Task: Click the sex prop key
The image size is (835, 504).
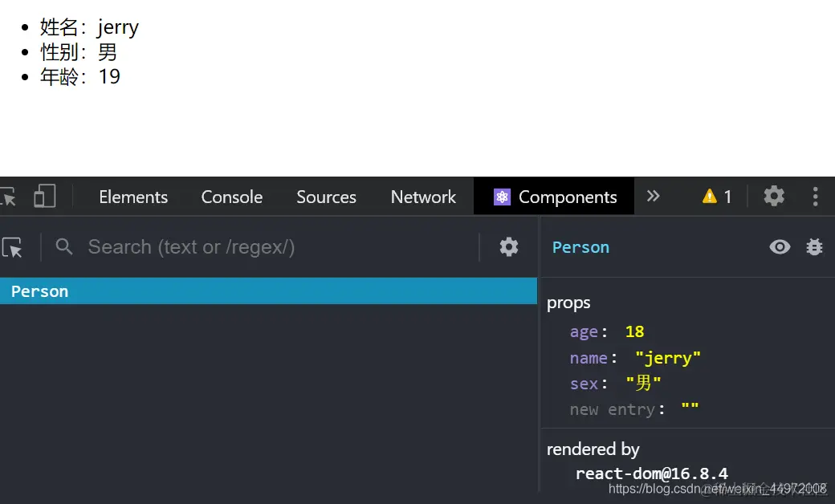Action: (x=584, y=384)
